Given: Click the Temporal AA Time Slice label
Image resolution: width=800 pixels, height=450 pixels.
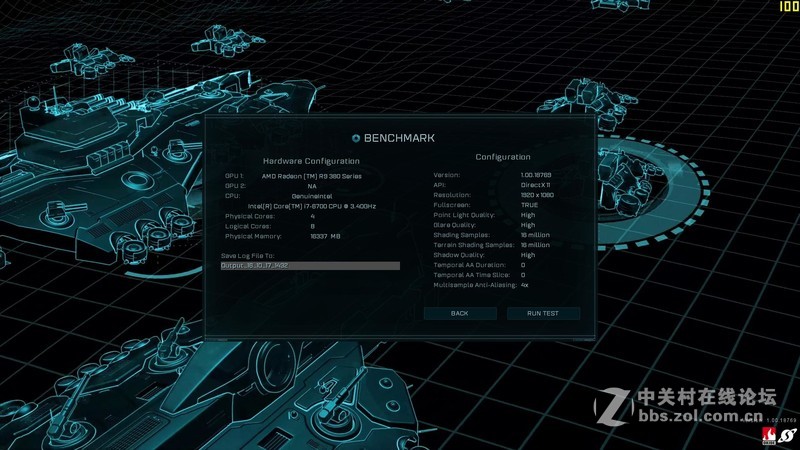Looking at the screenshot, I should 471,275.
